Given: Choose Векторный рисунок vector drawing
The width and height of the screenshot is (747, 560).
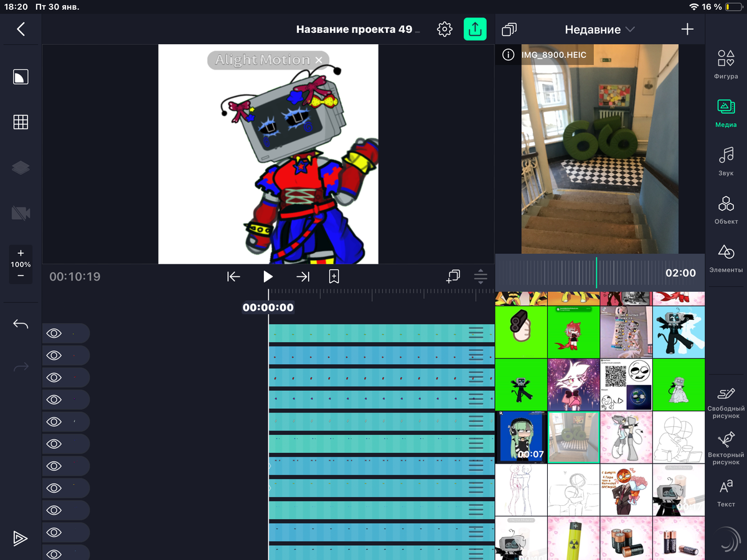Looking at the screenshot, I should click(726, 449).
